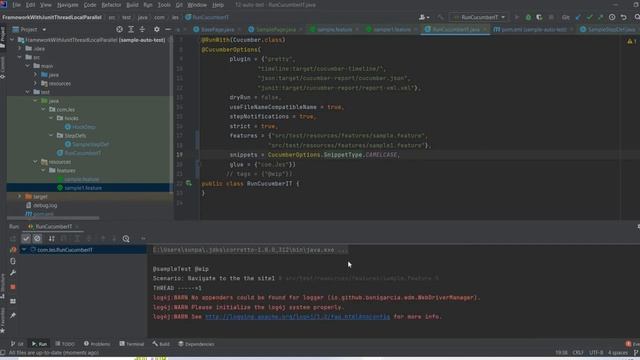Image resolution: width=640 pixels, height=360 pixels.
Task: Collapse com.Jes.RunCucumberIT test tree node
Action: (24, 249)
